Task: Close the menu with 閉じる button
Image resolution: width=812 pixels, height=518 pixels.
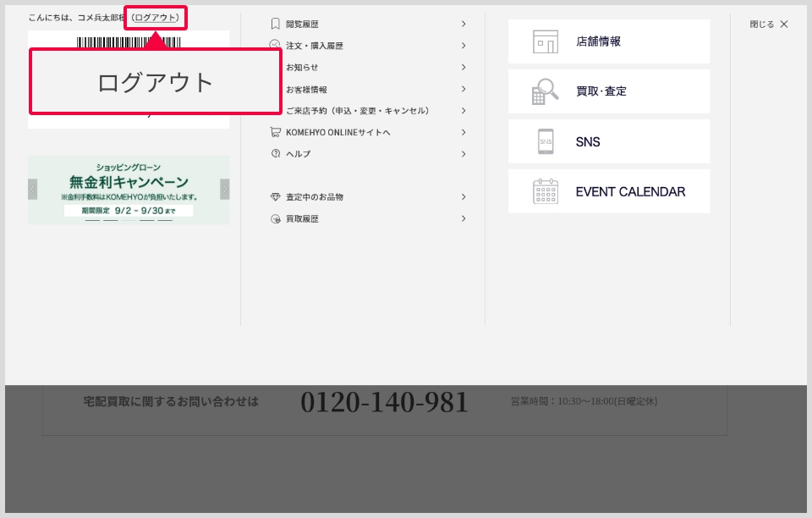Action: [x=768, y=25]
